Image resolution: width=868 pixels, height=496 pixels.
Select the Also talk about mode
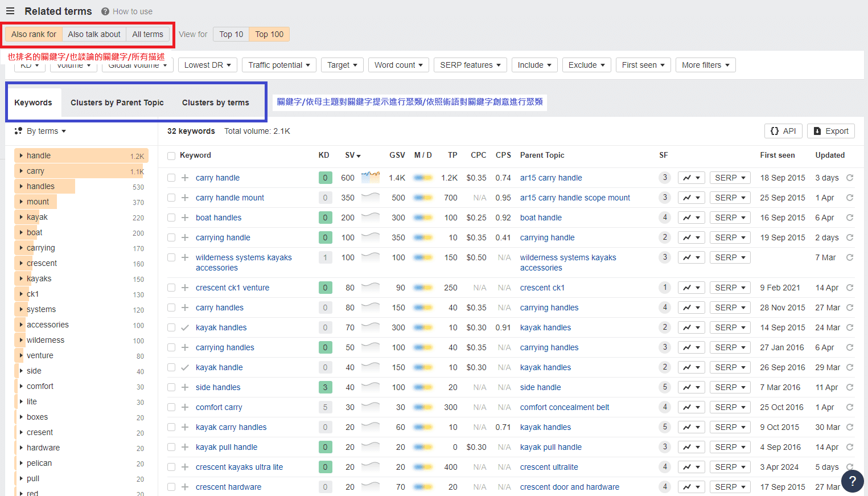pyautogui.click(x=94, y=34)
